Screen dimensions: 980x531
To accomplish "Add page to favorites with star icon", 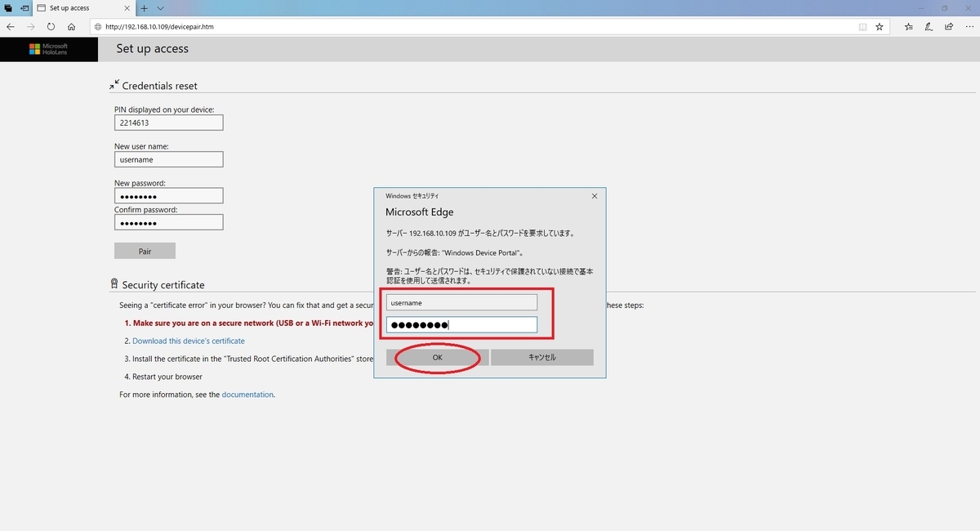I will pyautogui.click(x=880, y=26).
